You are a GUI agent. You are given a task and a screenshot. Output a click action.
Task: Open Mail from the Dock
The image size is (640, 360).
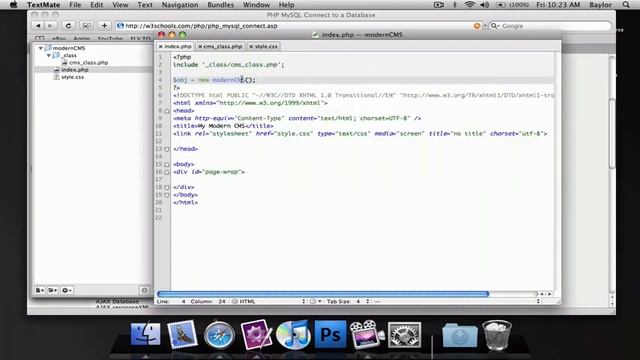tap(182, 334)
